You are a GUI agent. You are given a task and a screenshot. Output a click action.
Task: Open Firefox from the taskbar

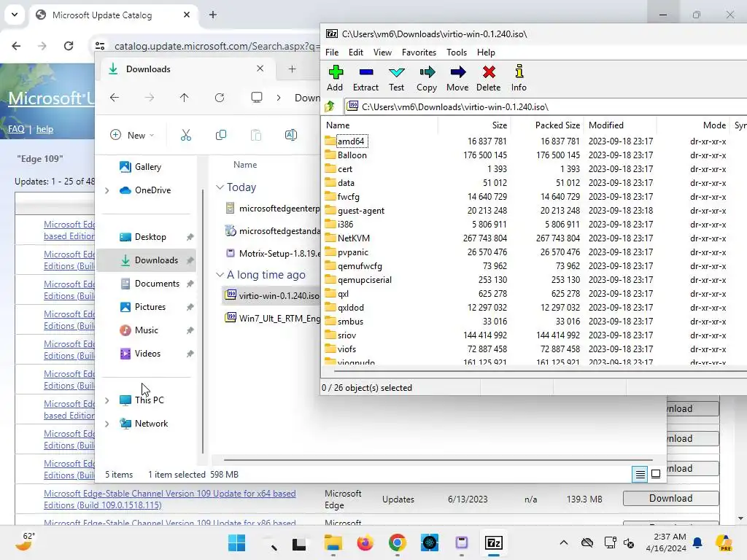pyautogui.click(x=365, y=542)
